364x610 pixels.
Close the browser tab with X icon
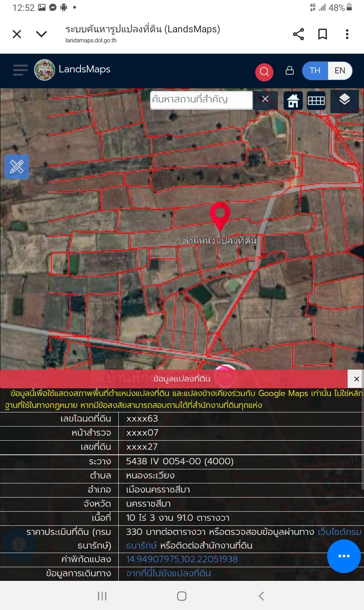pyautogui.click(x=17, y=34)
